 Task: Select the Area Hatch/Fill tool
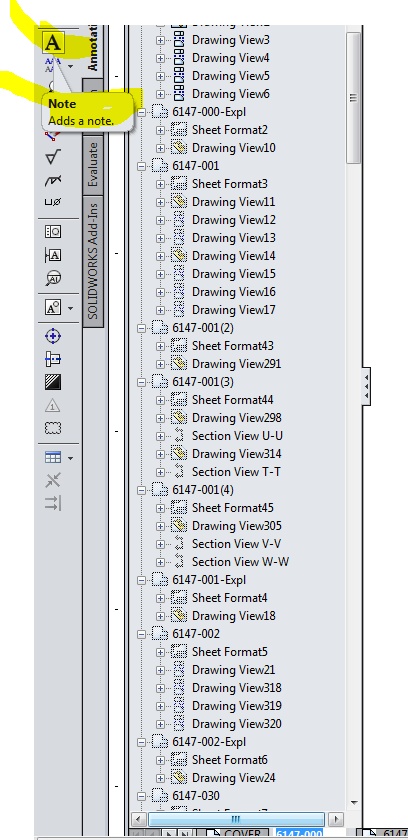[53, 382]
